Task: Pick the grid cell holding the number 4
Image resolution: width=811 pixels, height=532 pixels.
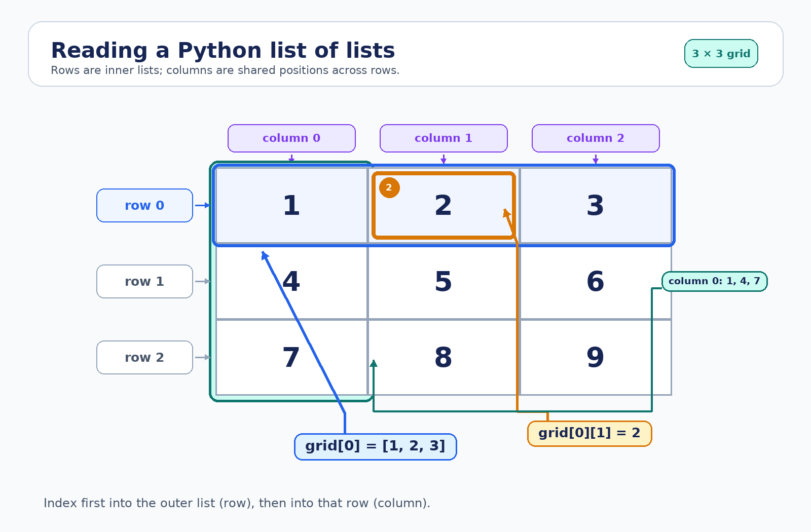Action: pyautogui.click(x=291, y=281)
